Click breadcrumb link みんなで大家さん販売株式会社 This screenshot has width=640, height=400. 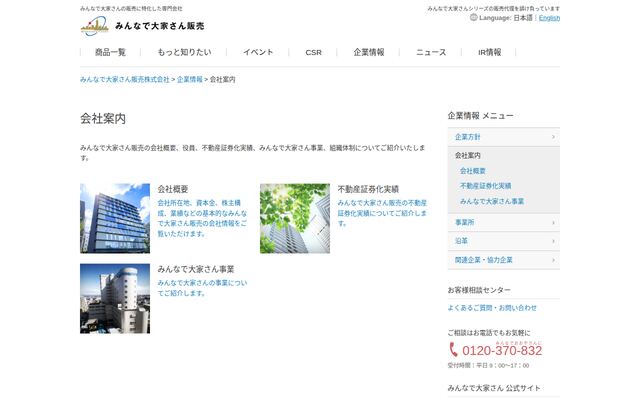[x=124, y=80]
